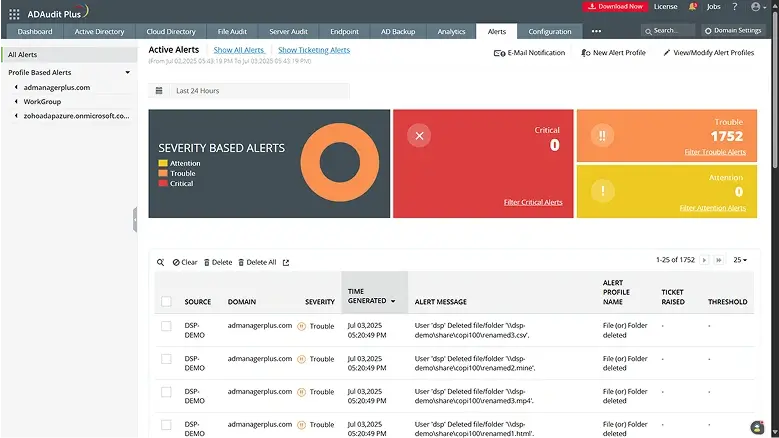This screenshot has width=779, height=438.
Task: Click Show Ticketing Alerts link
Action: 314,50
